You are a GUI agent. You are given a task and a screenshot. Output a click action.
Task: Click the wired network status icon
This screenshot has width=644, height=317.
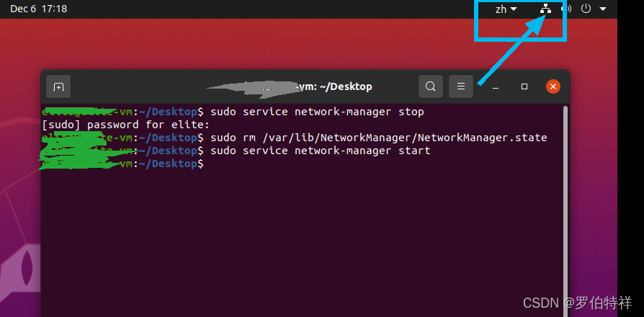click(546, 9)
